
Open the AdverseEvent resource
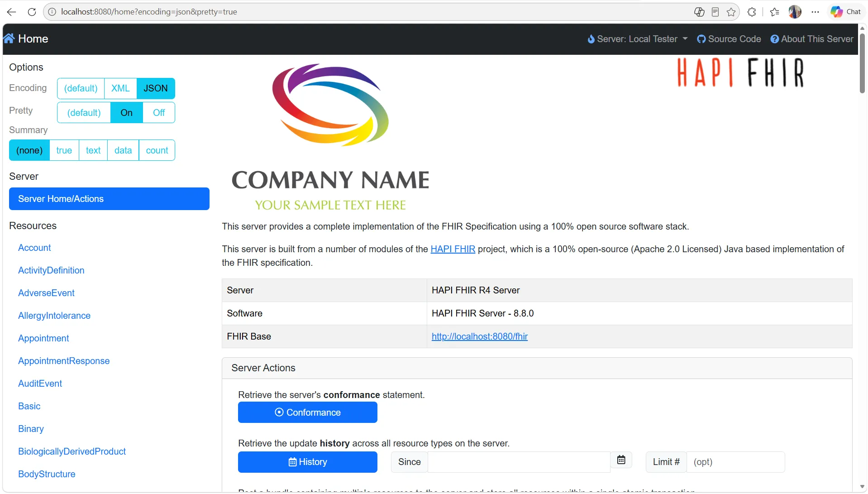pyautogui.click(x=46, y=293)
